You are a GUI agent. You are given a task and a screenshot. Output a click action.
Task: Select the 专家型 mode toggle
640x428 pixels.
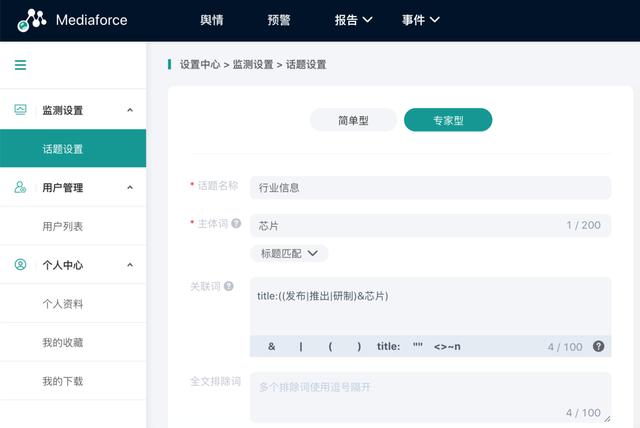[x=448, y=120]
